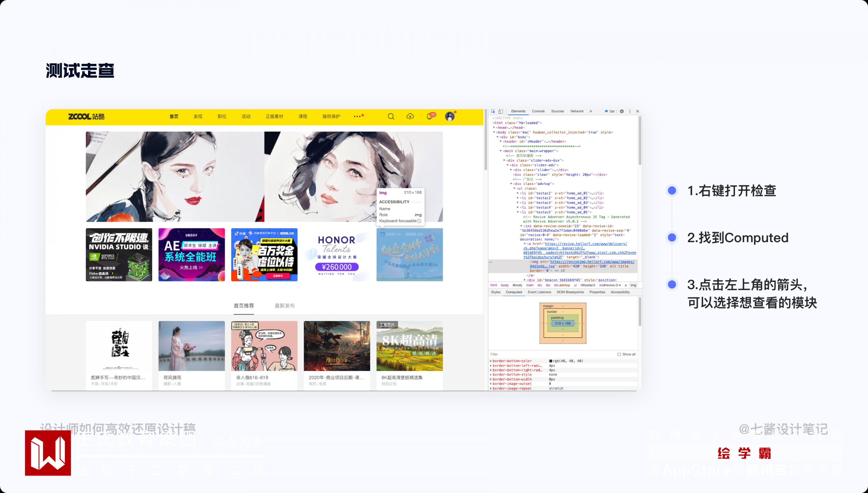Expand border-bottom-color computed property
Image resolution: width=868 pixels, height=493 pixels.
(x=491, y=361)
